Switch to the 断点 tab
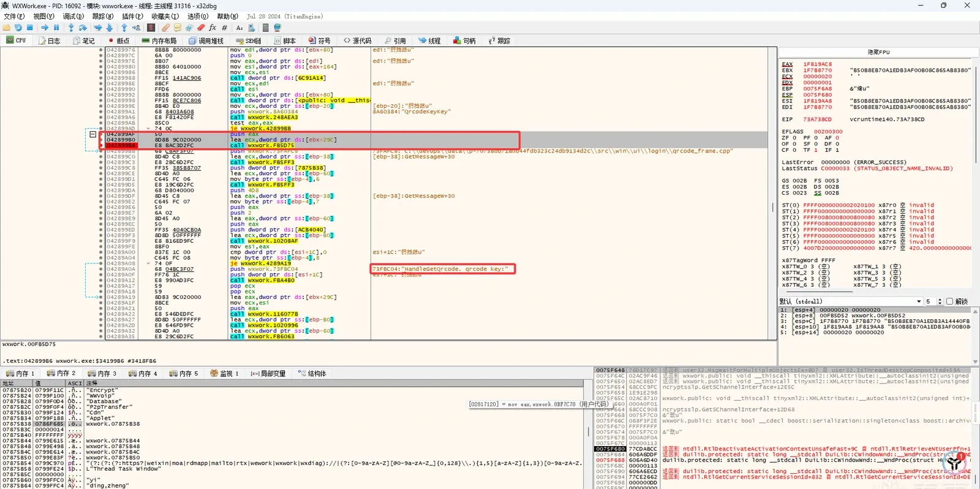980x489 pixels. [119, 41]
